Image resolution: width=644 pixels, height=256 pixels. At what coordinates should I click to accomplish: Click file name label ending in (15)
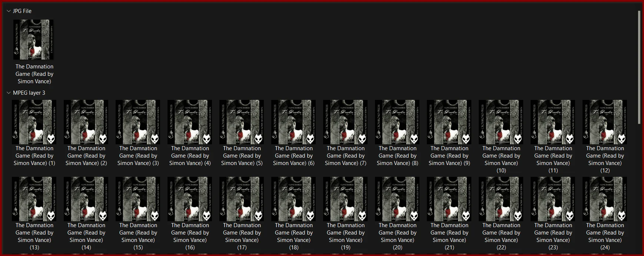click(x=138, y=236)
